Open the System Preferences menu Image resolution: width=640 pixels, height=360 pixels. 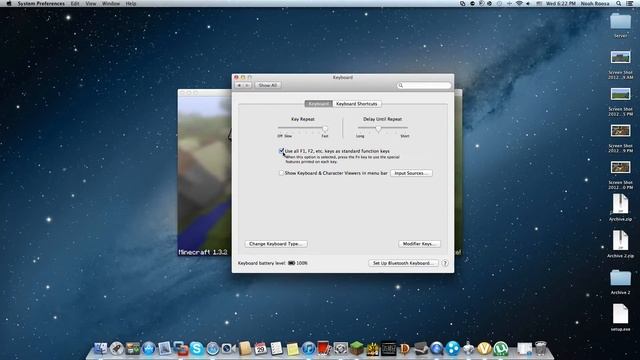pos(41,3)
